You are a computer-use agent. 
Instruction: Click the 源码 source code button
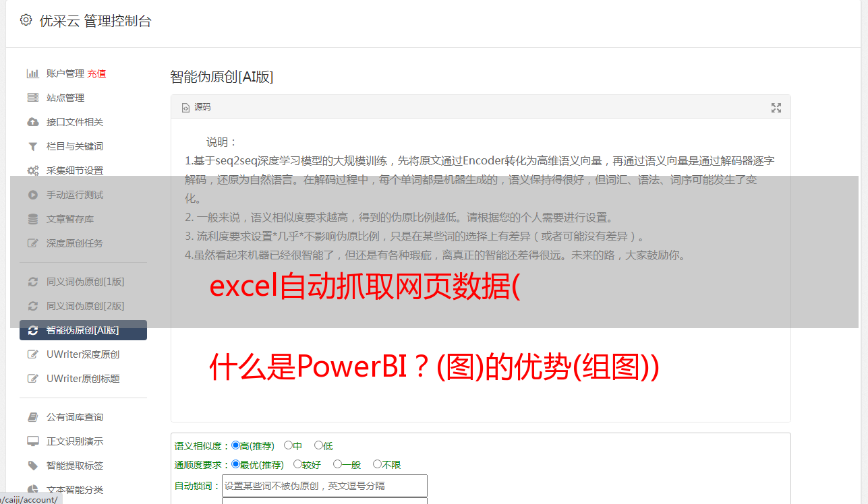point(196,107)
